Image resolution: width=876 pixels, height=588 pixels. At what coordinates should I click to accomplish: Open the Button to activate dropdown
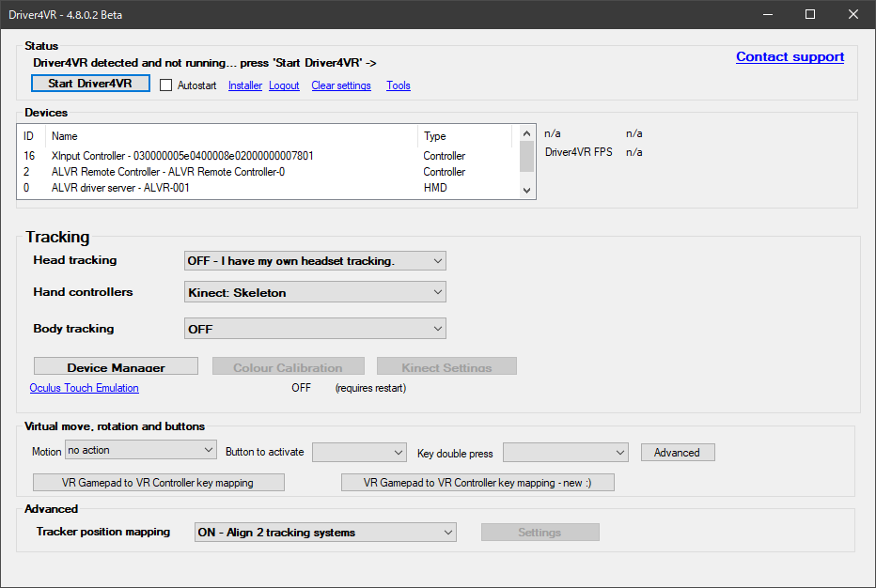(359, 453)
